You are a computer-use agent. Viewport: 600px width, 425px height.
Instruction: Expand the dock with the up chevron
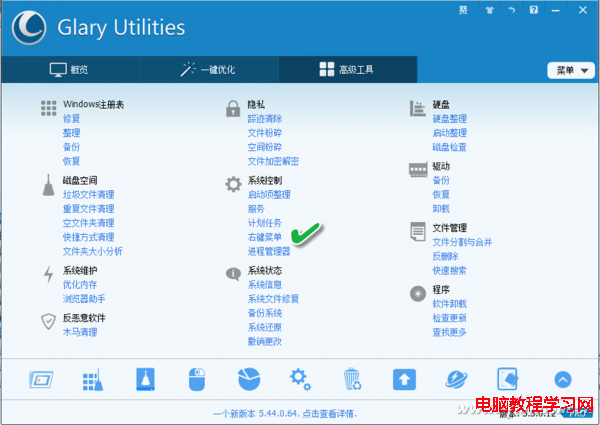pyautogui.click(x=563, y=380)
